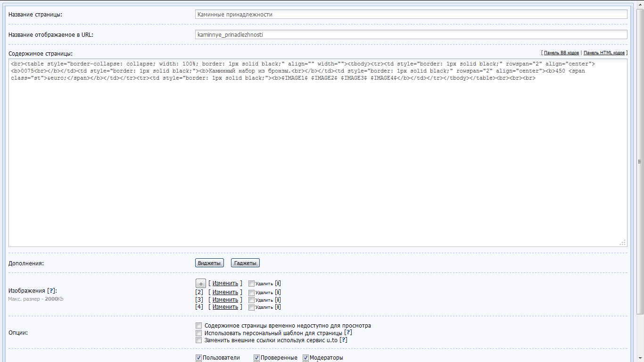
Task: Enable 'Содержимое страницы временно недоступно' option
Action: (x=199, y=326)
